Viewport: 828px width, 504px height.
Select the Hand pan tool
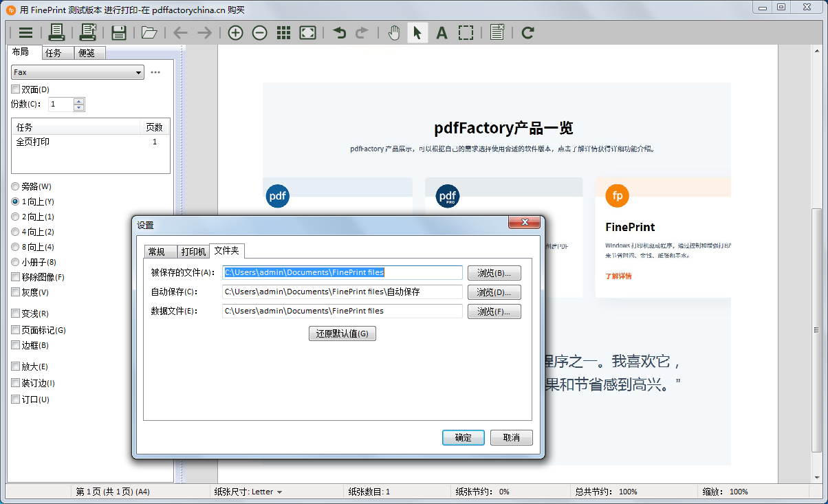click(x=393, y=32)
